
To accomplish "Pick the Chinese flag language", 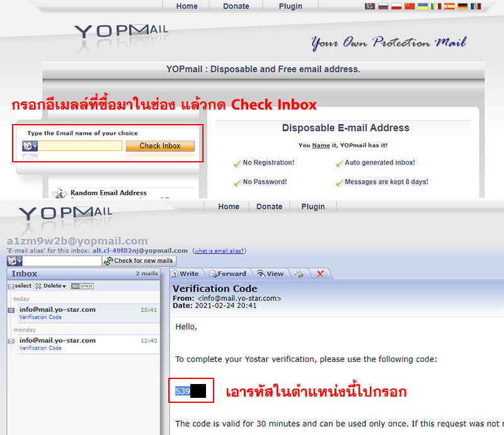I will click(x=409, y=6).
